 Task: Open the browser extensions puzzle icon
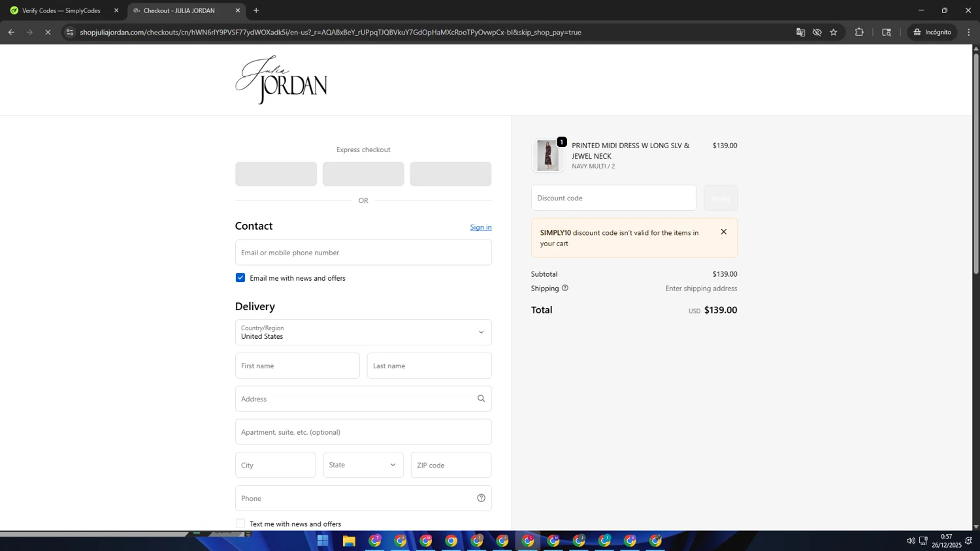pyautogui.click(x=859, y=32)
